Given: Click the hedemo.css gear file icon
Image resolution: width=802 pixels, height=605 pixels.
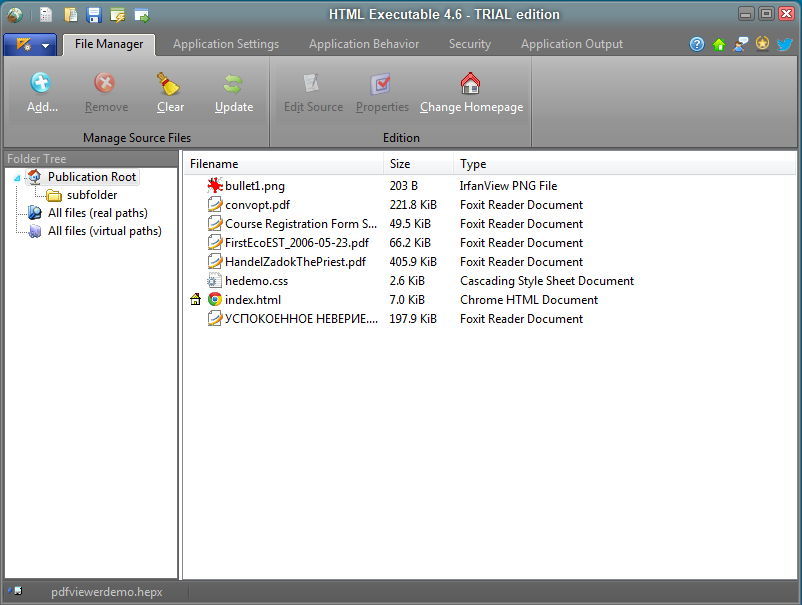Looking at the screenshot, I should pos(214,281).
